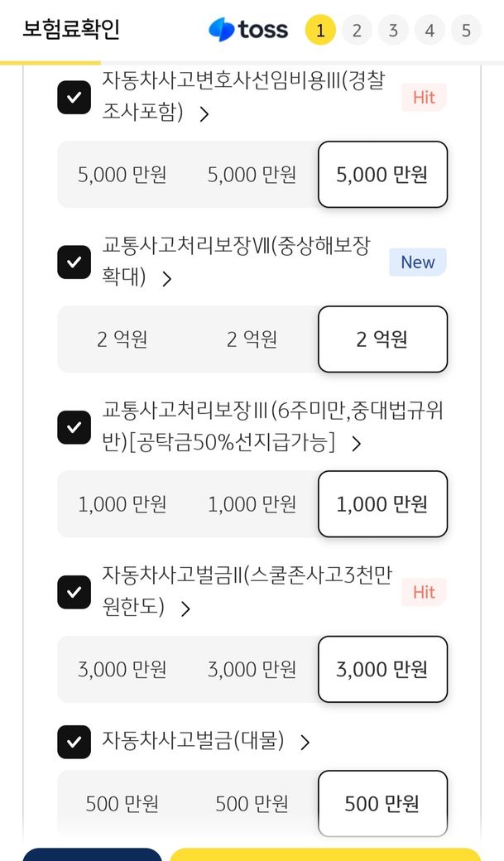Select the first 3,000 만원 option
Viewport: 504px width, 861px height.
pyautogui.click(x=122, y=669)
